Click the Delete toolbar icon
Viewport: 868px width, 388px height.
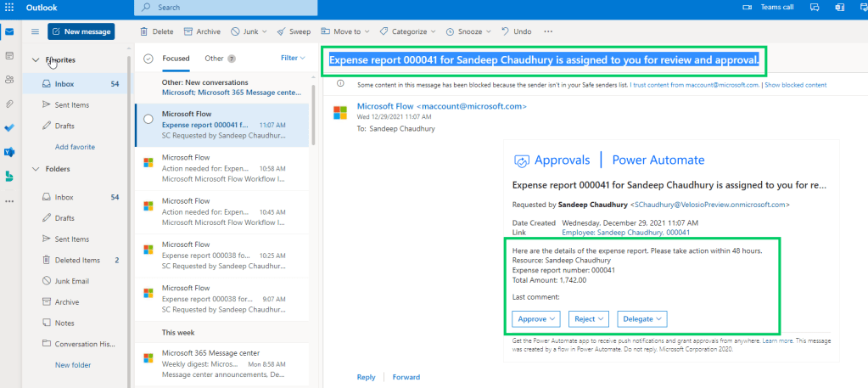156,31
